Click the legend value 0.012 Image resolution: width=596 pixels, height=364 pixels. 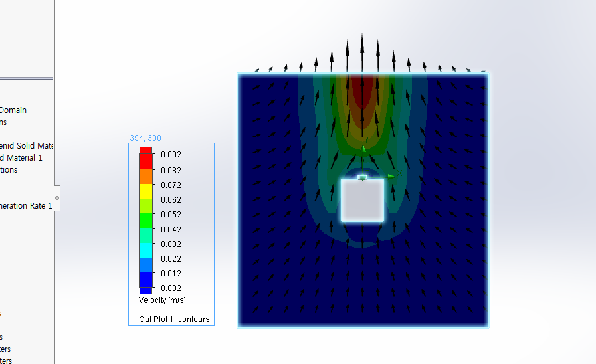click(x=171, y=274)
